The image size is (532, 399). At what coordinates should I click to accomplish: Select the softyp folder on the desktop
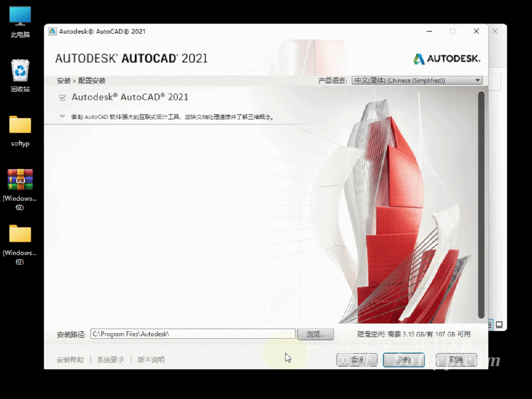point(20,131)
